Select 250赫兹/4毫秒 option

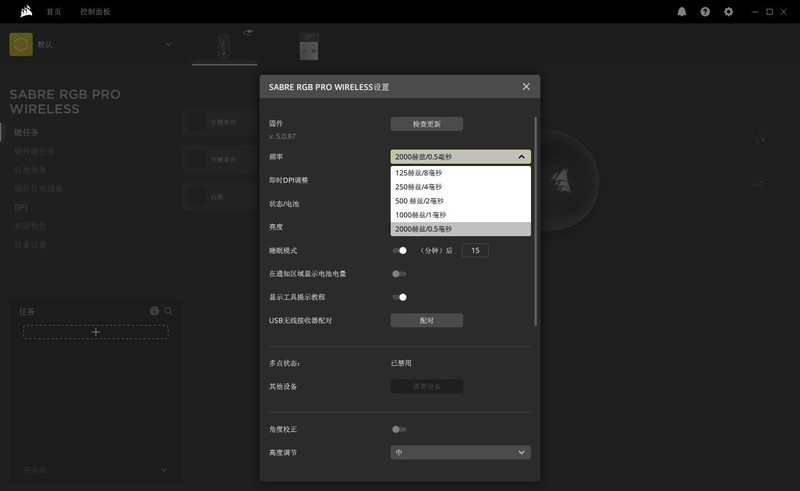pos(461,187)
